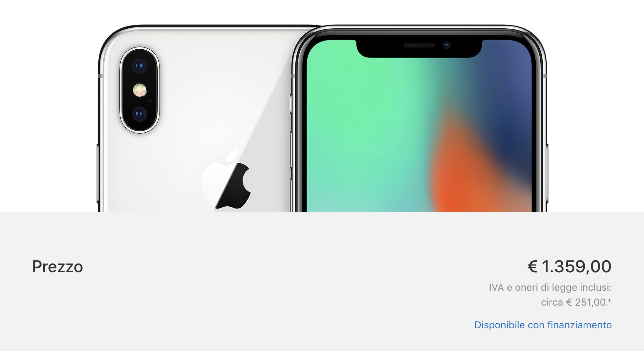Click the € 1.359,00 price text
Viewport: 644px width, 351px height.
569,266
